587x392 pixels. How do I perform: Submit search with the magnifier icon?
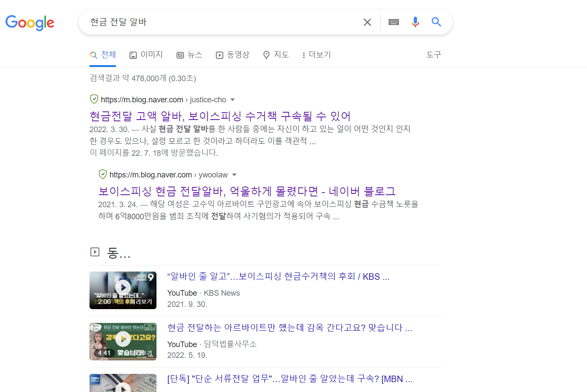pos(437,22)
